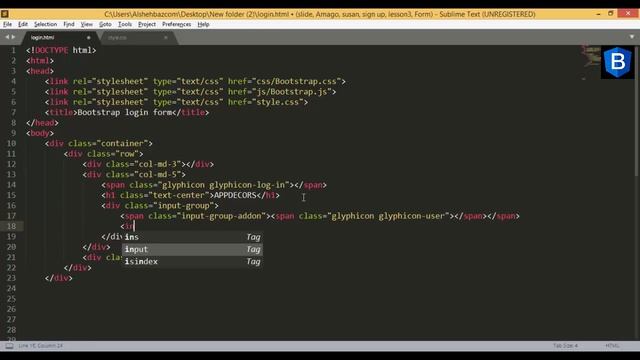The image size is (640, 360).
Task: Click the DOCTYPE html declaration
Action: tap(61, 51)
